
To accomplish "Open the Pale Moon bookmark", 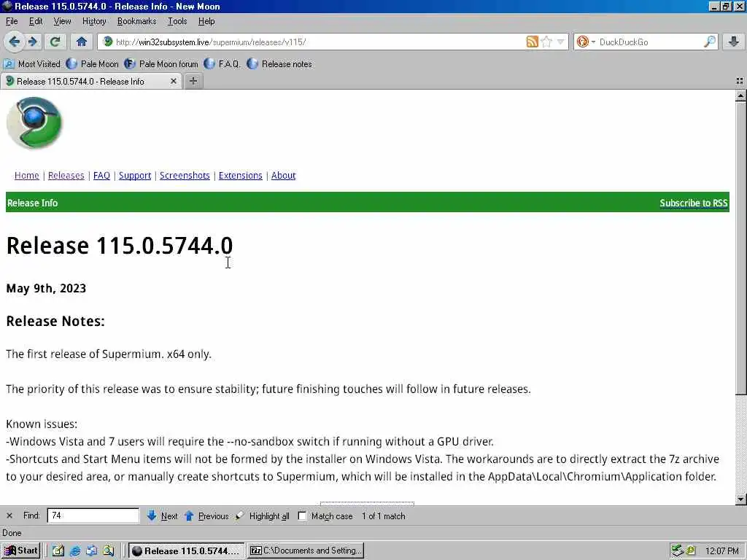I will tap(93, 64).
